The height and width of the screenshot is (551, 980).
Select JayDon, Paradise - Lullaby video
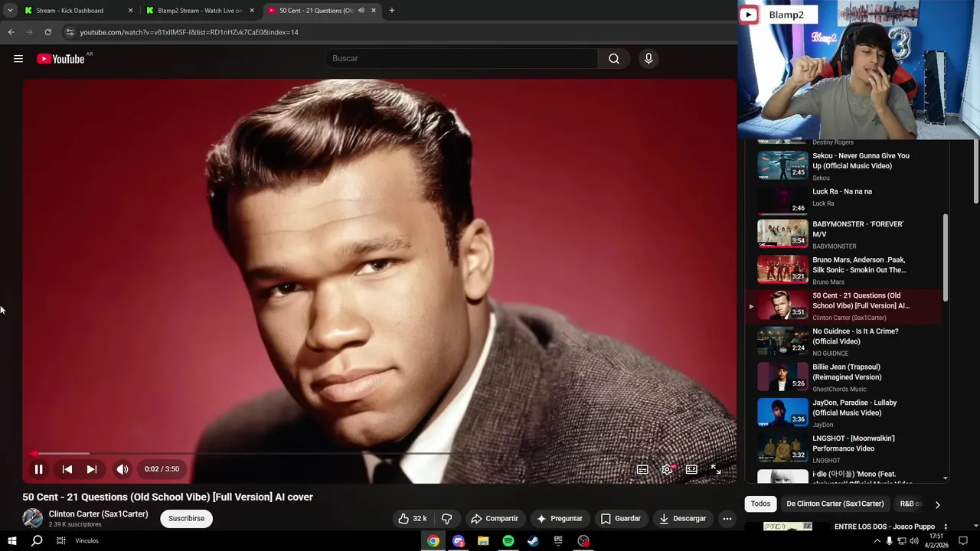845,412
